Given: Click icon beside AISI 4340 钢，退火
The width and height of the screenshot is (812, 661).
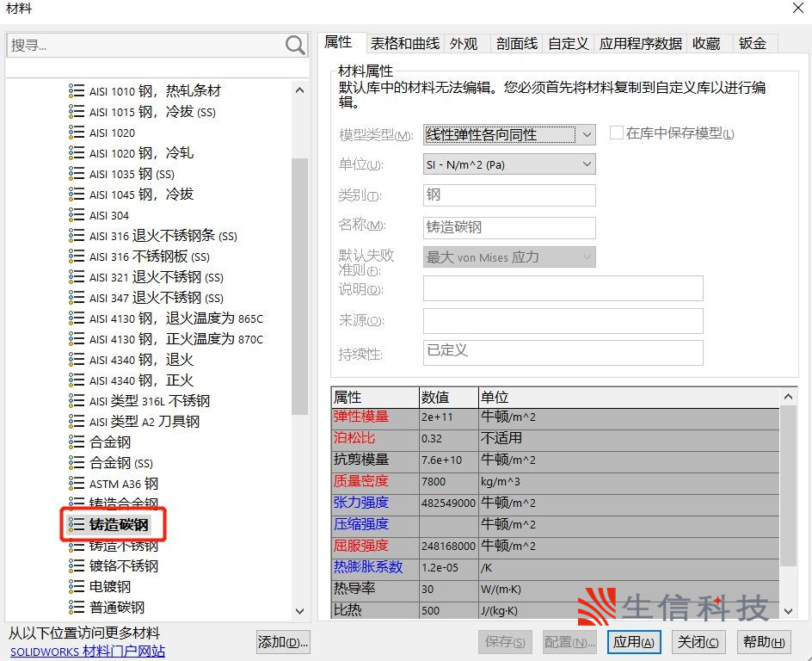Looking at the screenshot, I should coord(76,360).
